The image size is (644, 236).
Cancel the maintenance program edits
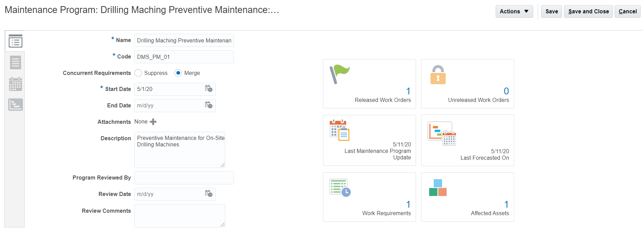(x=628, y=11)
